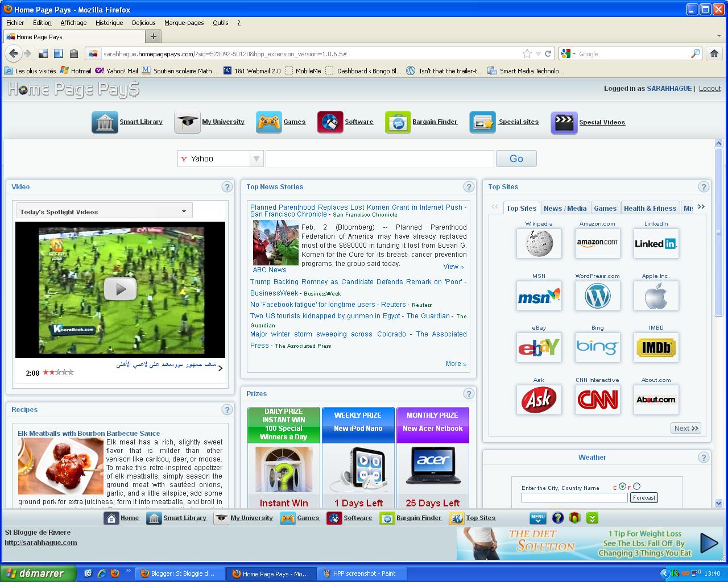Image resolution: width=728 pixels, height=582 pixels.
Task: Click the Logout link
Action: pyautogui.click(x=709, y=89)
